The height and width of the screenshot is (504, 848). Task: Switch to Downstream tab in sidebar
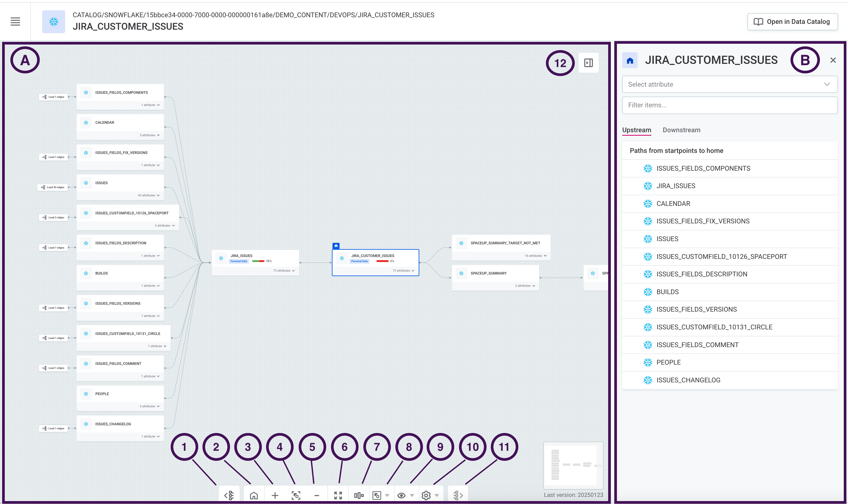(x=681, y=130)
